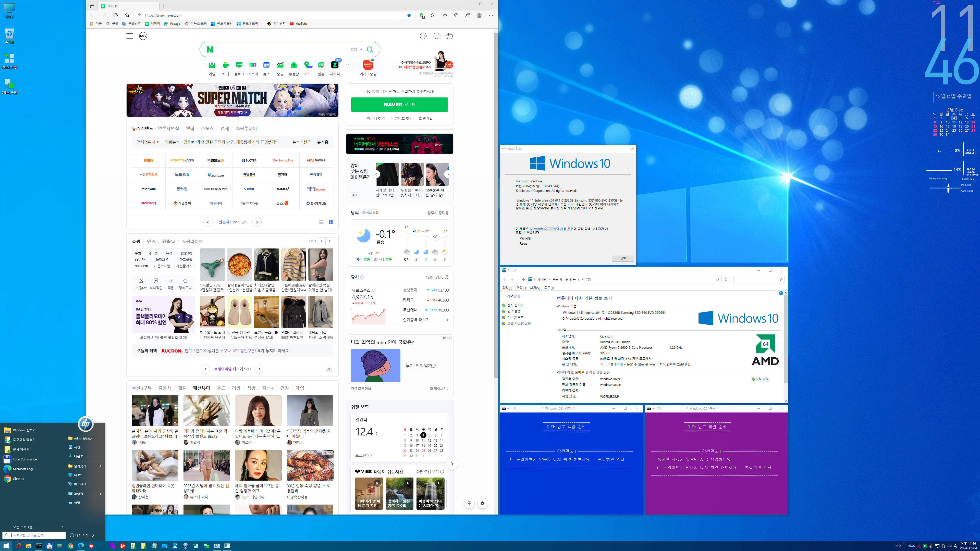The width and height of the screenshot is (980, 551).
Task: Open the 치지직 shortcut icon
Action: [x=335, y=65]
